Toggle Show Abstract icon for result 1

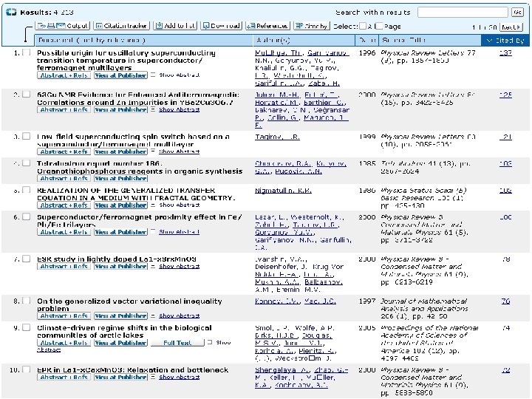[153, 75]
